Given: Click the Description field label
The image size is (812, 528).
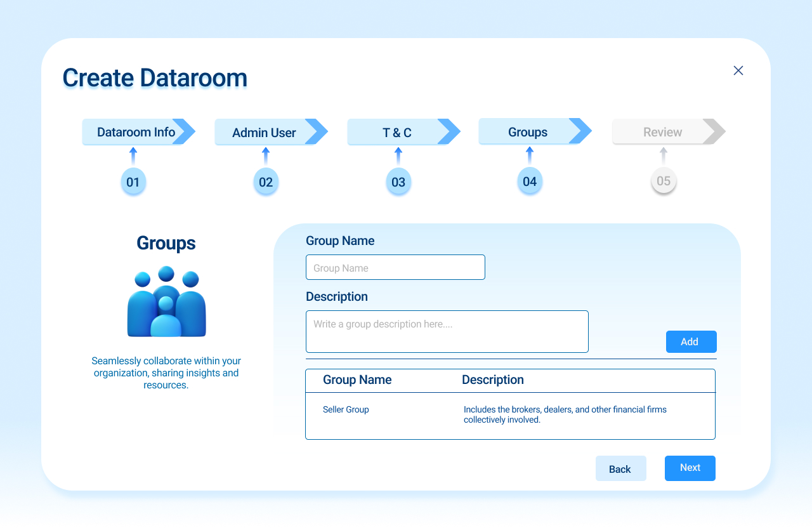Looking at the screenshot, I should [337, 296].
